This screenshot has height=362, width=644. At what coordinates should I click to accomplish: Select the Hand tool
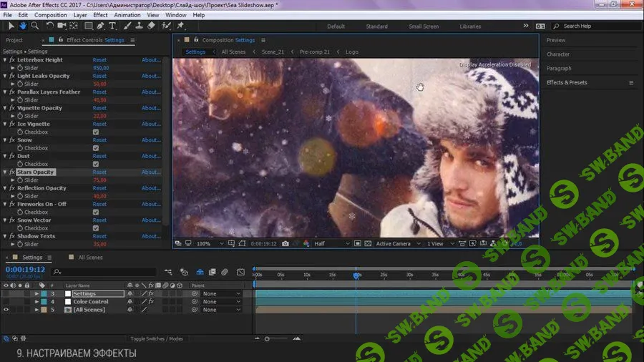coord(23,26)
